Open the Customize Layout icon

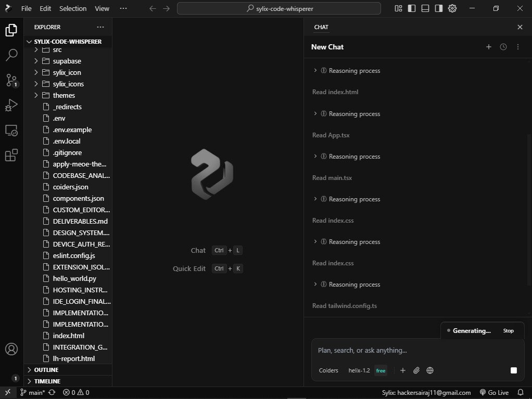coord(398,8)
